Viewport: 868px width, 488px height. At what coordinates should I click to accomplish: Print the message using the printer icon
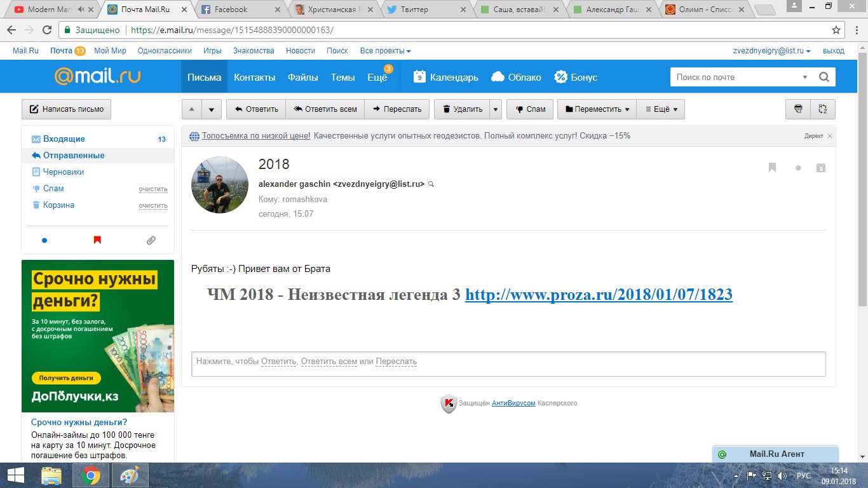coord(798,109)
